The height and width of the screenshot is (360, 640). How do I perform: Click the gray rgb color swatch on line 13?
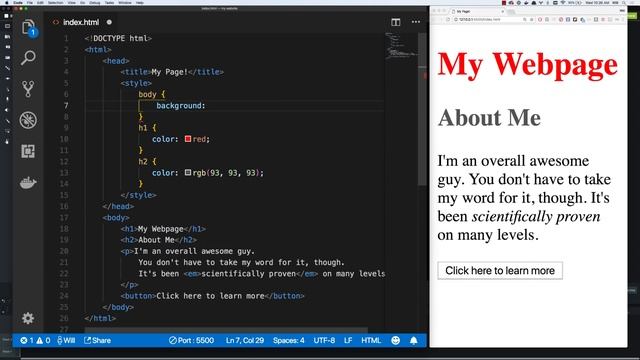[x=188, y=173]
